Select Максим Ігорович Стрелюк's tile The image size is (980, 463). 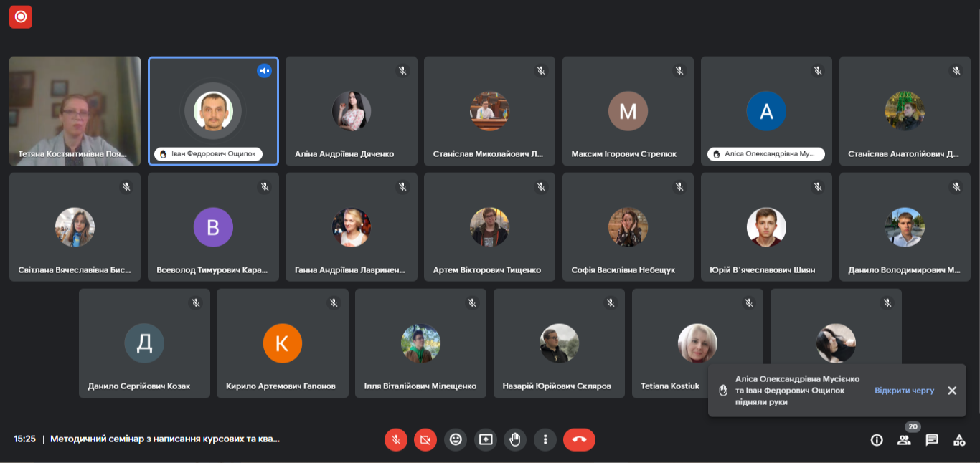click(628, 111)
